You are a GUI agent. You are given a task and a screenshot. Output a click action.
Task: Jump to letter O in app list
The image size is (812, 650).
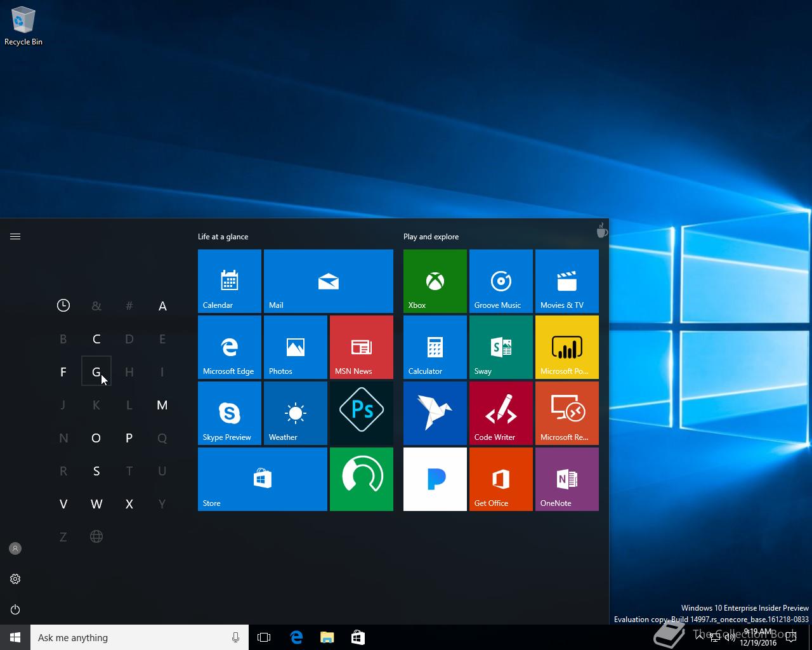pos(96,438)
